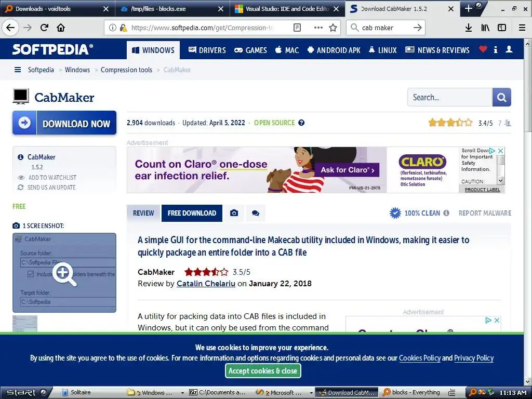This screenshot has height=399, width=532.
Task: Toggle reader view icon in address bar
Action: tap(297, 28)
